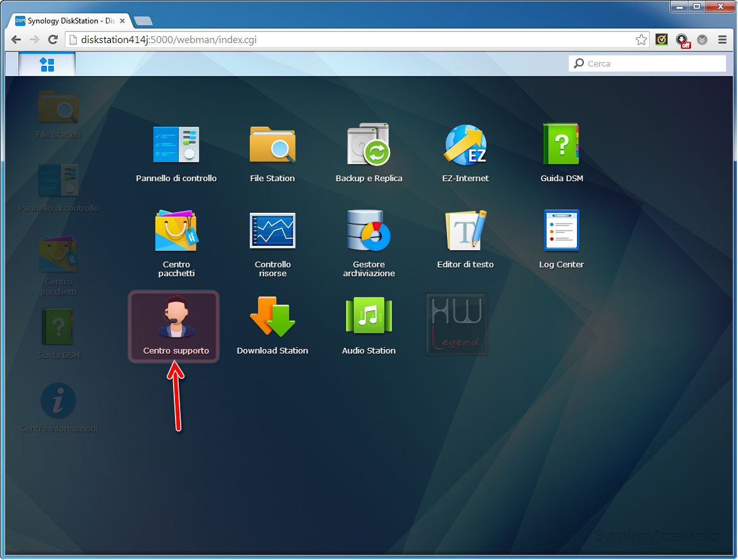Open Guida DSM help in the app grid
The height and width of the screenshot is (560, 738).
[x=562, y=153]
